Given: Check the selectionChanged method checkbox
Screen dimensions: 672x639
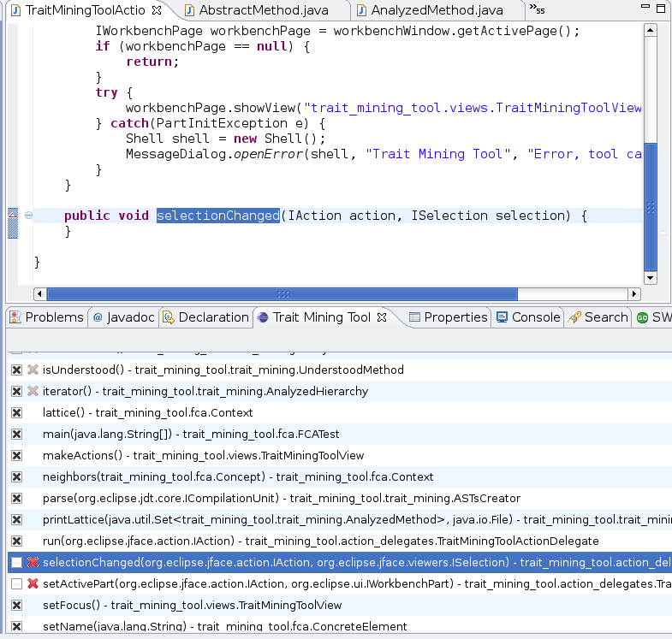Looking at the screenshot, I should click(16, 562).
